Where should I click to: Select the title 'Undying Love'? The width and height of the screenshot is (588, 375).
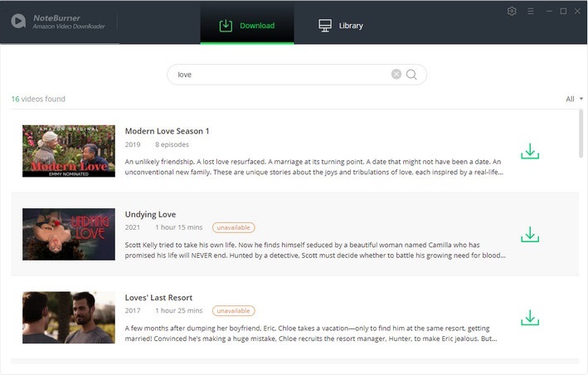150,215
